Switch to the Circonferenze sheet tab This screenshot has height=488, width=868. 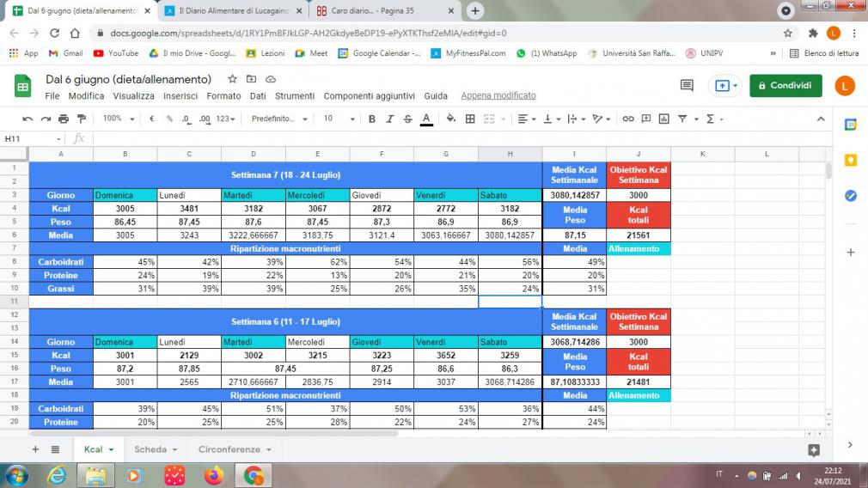(234, 449)
